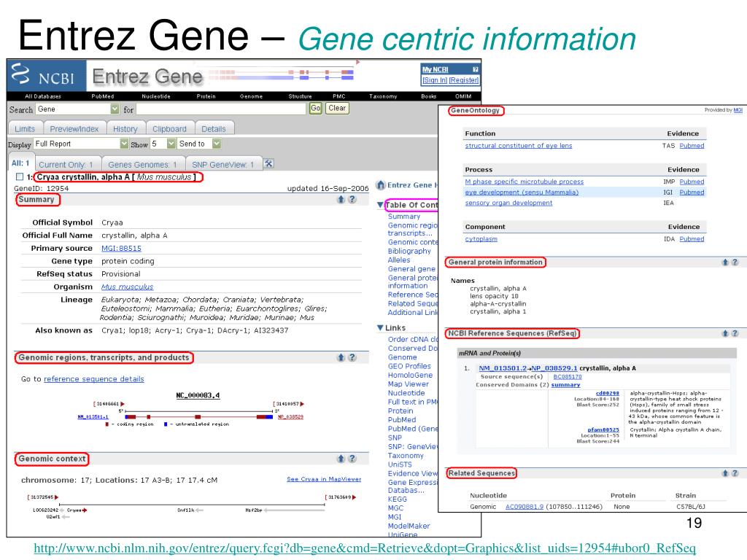Open the BC085170 source sequence link

(568, 377)
